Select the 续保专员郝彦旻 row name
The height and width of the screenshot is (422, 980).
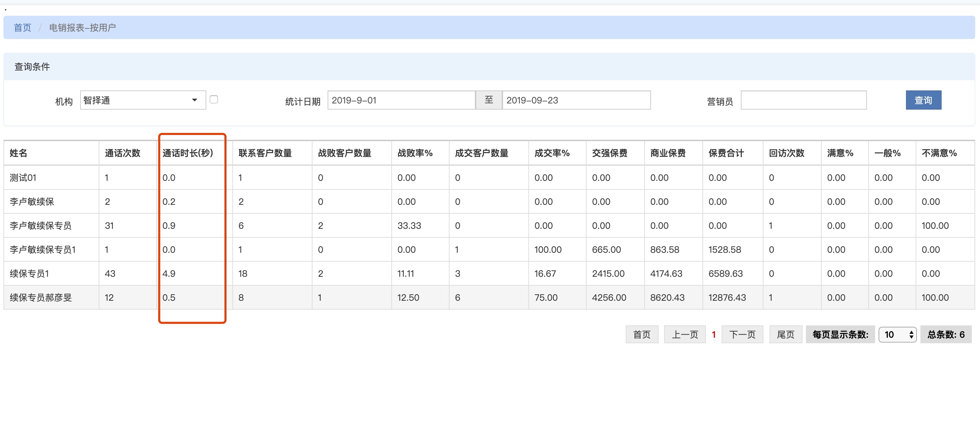[41, 298]
